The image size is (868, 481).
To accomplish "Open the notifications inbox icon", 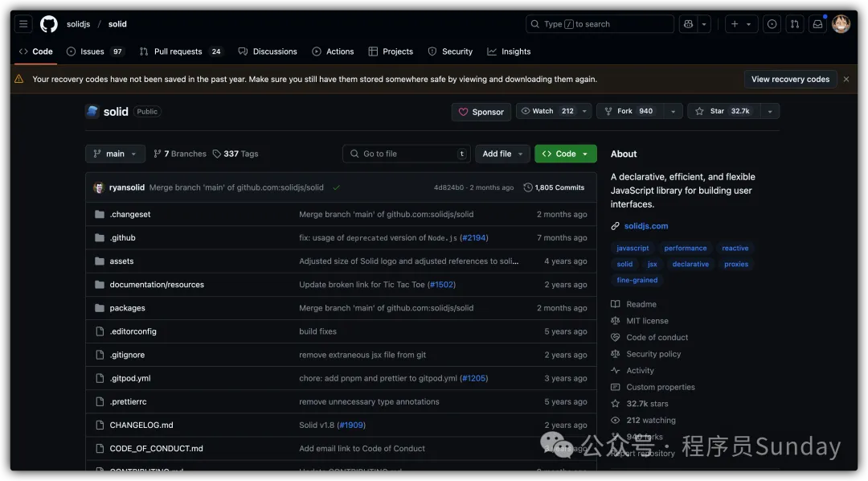I will pos(817,24).
